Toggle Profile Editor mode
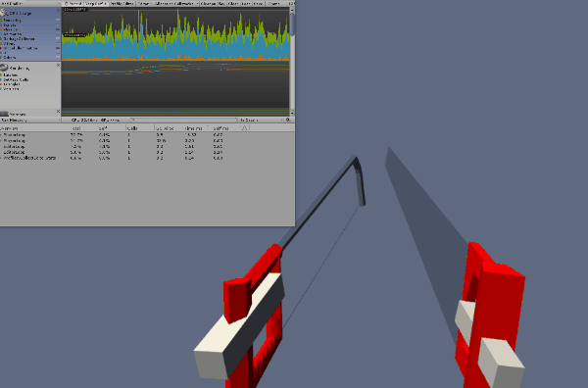 [122, 3]
